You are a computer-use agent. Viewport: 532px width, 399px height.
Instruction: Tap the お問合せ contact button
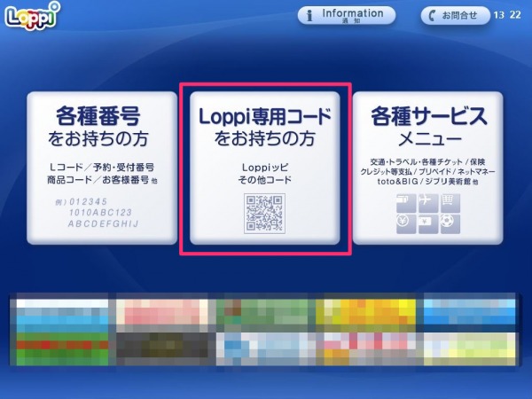coord(456,15)
